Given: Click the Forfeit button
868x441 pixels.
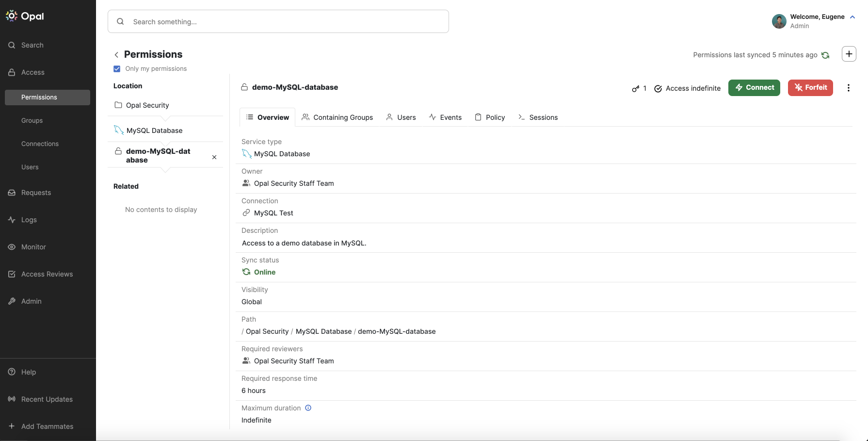Looking at the screenshot, I should [810, 88].
